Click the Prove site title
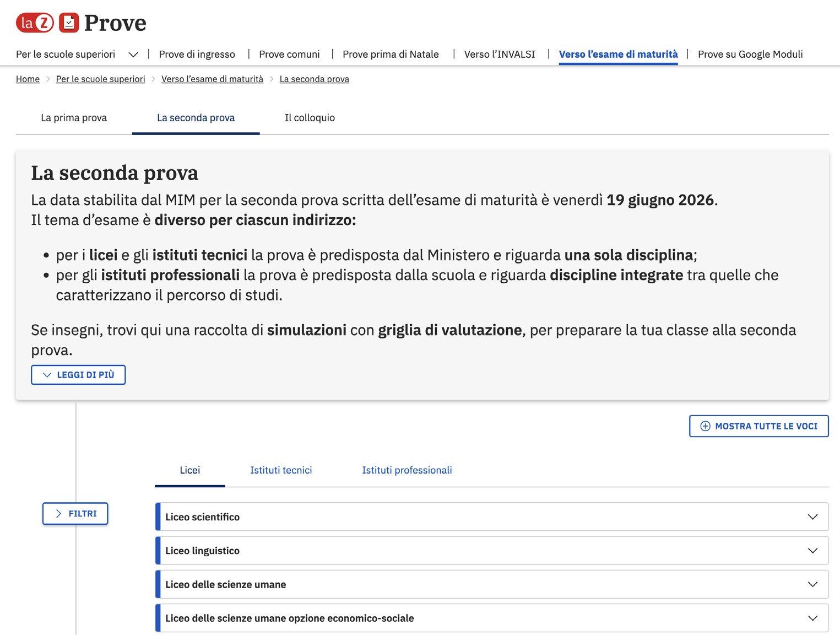Viewport: 840px width, 635px height. click(115, 23)
